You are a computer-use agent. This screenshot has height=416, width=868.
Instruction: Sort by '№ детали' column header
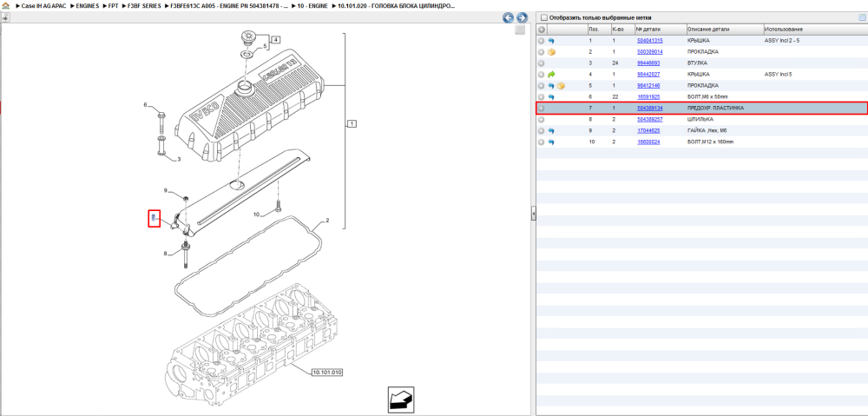(x=648, y=30)
